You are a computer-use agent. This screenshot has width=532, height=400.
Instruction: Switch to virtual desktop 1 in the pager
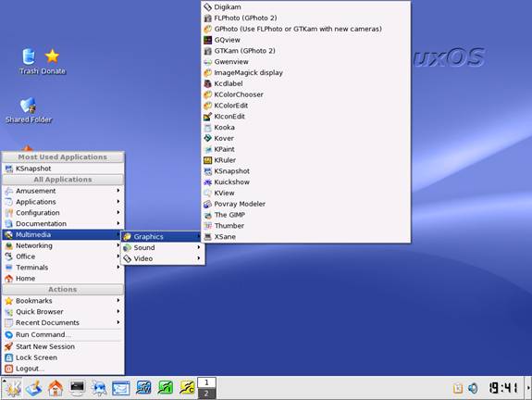(206, 382)
